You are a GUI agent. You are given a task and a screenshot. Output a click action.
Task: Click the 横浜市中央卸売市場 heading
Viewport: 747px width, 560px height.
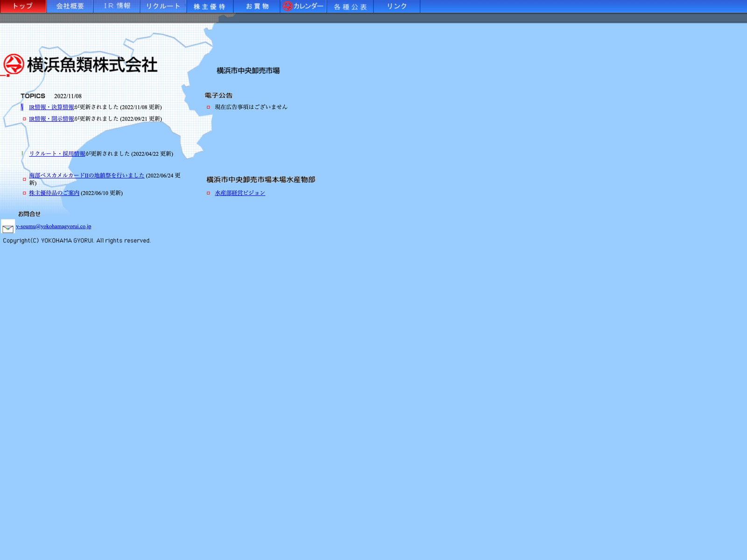tap(248, 71)
